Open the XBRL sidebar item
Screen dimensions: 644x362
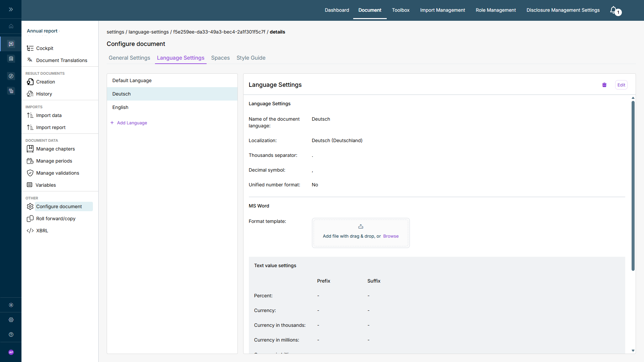(42, 231)
